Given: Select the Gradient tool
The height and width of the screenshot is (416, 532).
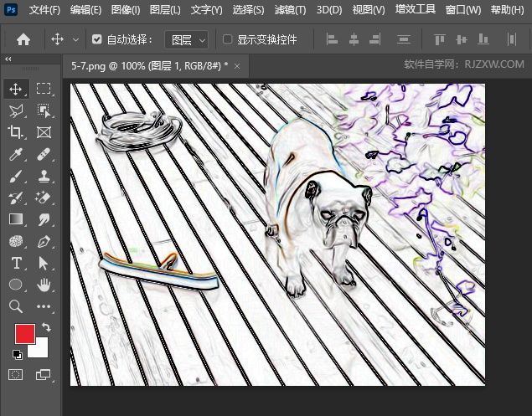Looking at the screenshot, I should (x=16, y=219).
